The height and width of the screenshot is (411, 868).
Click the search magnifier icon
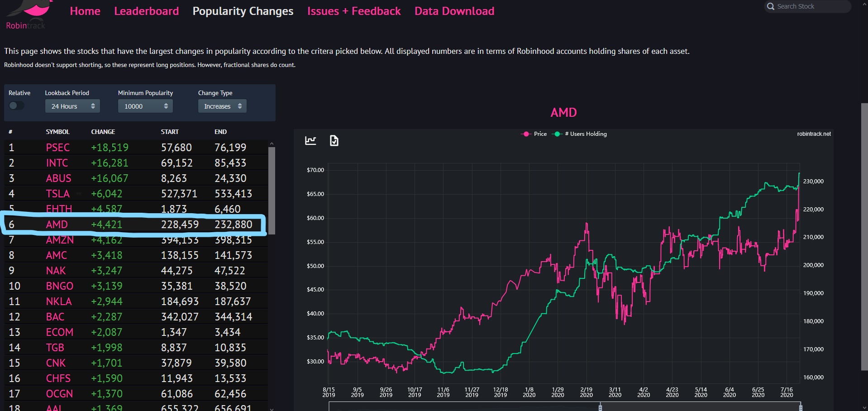[x=771, y=6]
